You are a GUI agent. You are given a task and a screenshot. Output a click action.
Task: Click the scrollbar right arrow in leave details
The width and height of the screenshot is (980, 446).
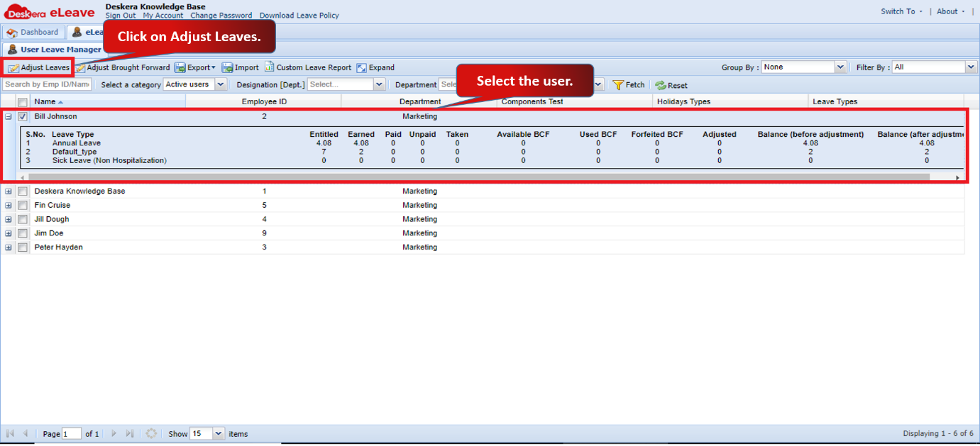pyautogui.click(x=957, y=178)
